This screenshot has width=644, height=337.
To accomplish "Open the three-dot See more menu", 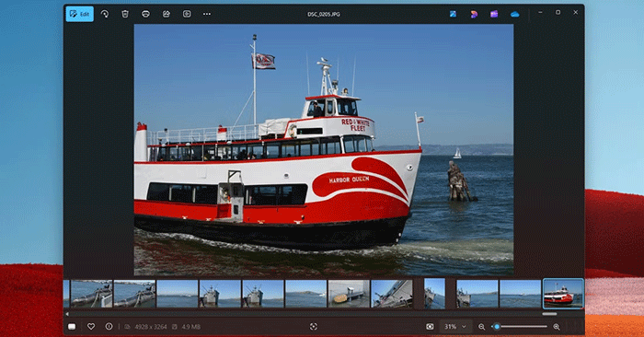I will point(207,14).
